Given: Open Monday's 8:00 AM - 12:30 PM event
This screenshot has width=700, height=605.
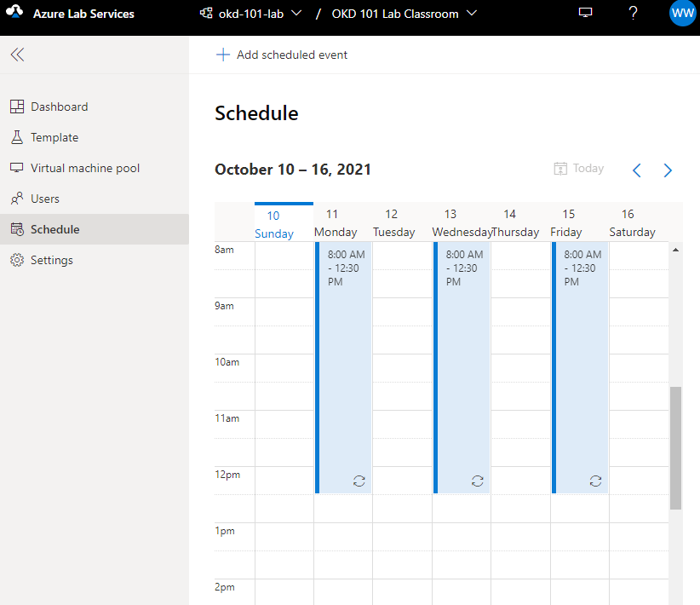Looking at the screenshot, I should pyautogui.click(x=343, y=367).
